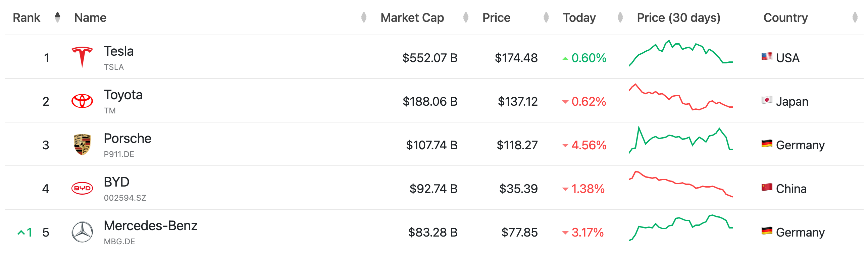Sort by Today column arrows
The height and width of the screenshot is (253, 868).
click(620, 17)
